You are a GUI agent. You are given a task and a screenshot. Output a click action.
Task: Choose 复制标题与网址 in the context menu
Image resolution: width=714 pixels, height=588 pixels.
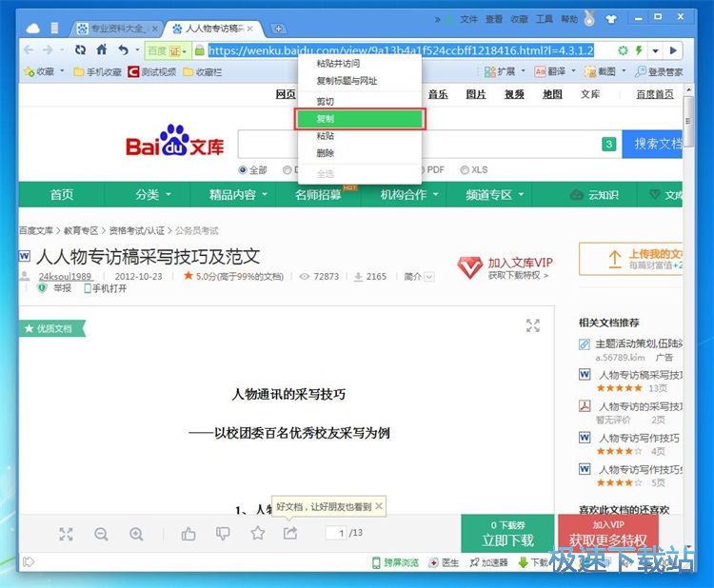(360, 81)
